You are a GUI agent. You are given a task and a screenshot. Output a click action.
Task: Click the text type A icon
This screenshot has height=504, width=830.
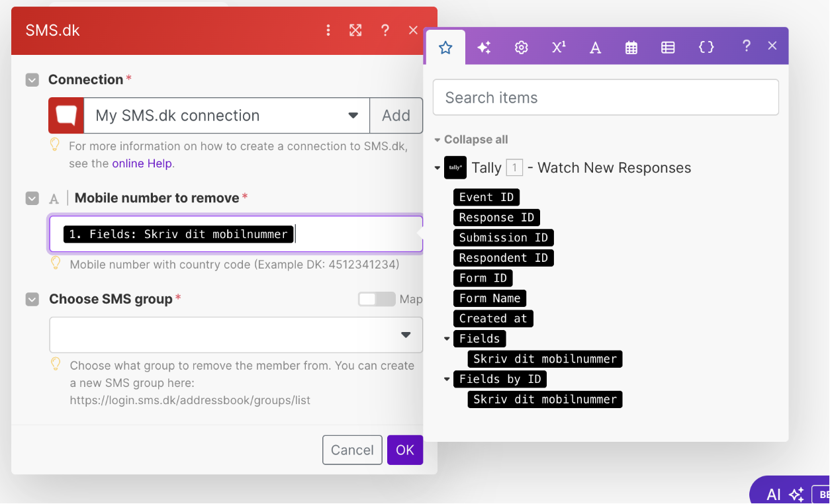54,198
